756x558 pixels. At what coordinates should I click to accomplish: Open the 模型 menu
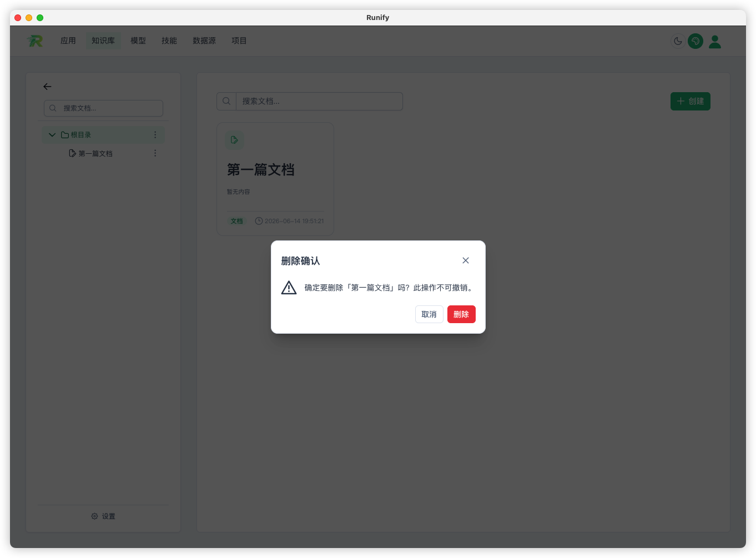pos(138,41)
